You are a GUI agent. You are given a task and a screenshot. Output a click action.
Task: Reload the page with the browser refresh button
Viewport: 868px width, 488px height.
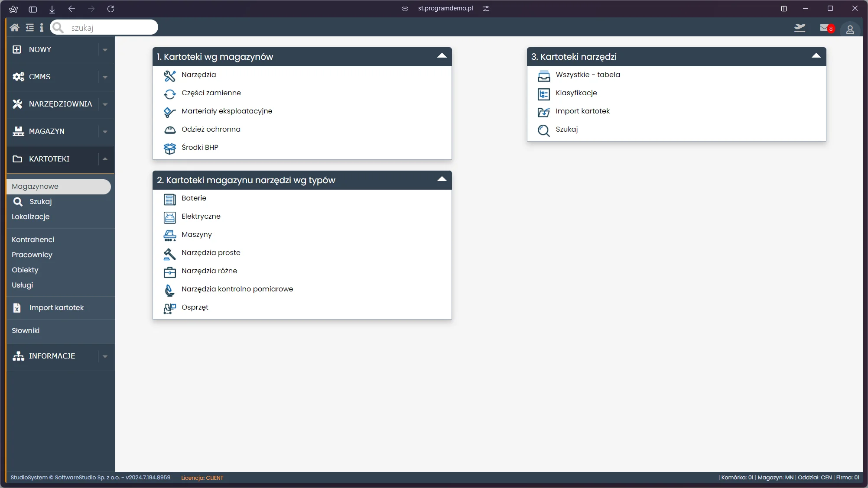coord(111,9)
